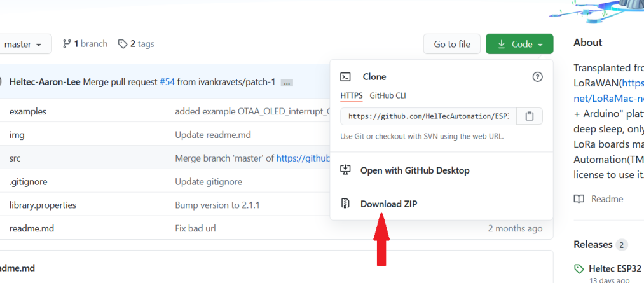Collapse the green Code dropdown button
The width and height of the screenshot is (644, 283).
pos(519,44)
